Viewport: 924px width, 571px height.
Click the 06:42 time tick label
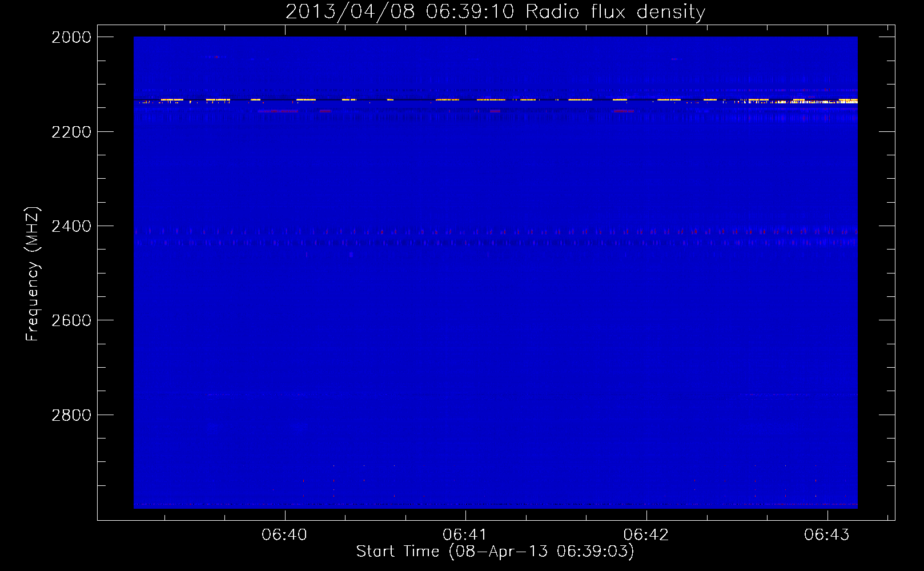tap(646, 535)
